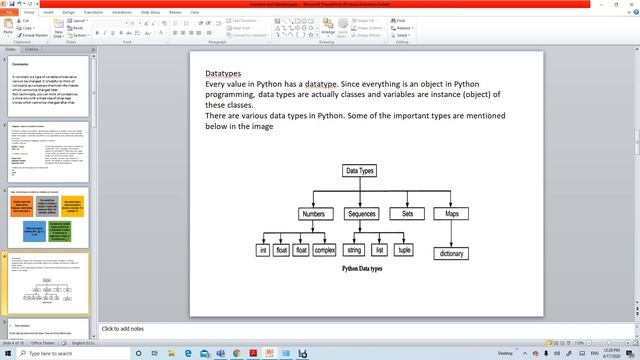Open Shape Outline dropdown
The height and width of the screenshot is (360, 640).
coord(367,28)
